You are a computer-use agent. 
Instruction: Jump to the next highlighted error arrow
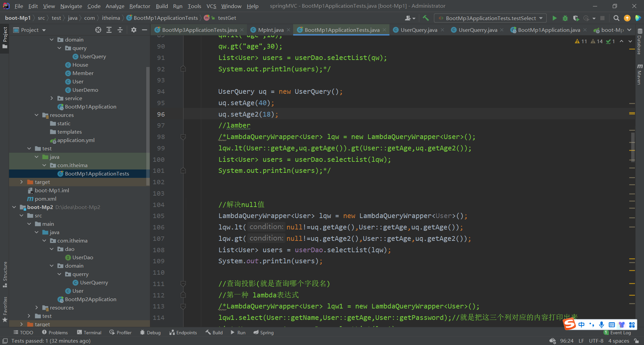tap(630, 41)
